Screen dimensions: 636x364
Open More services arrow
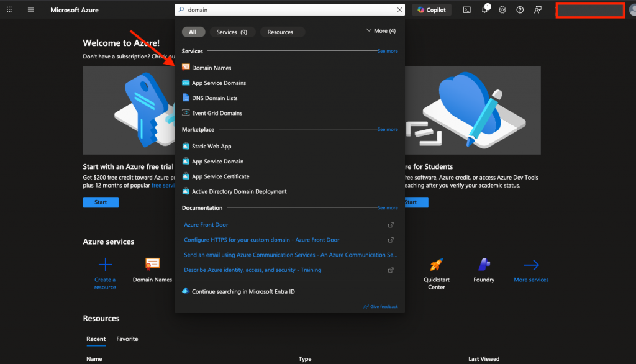tap(531, 265)
